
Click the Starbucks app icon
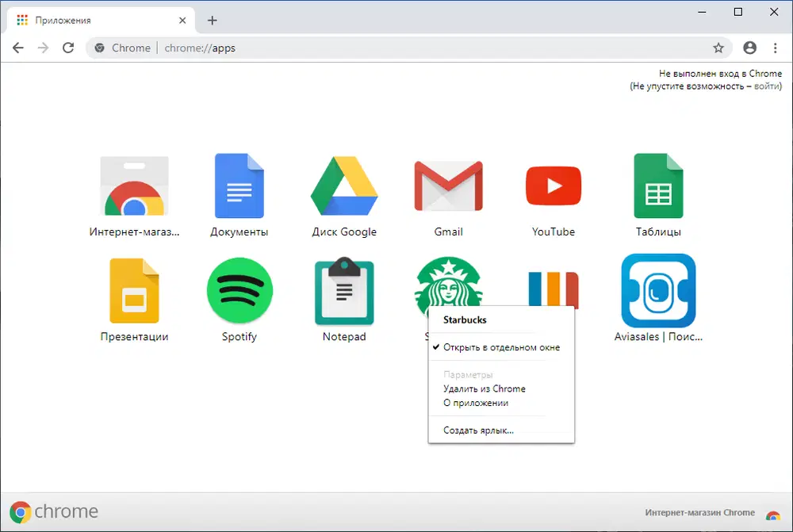pyautogui.click(x=449, y=282)
